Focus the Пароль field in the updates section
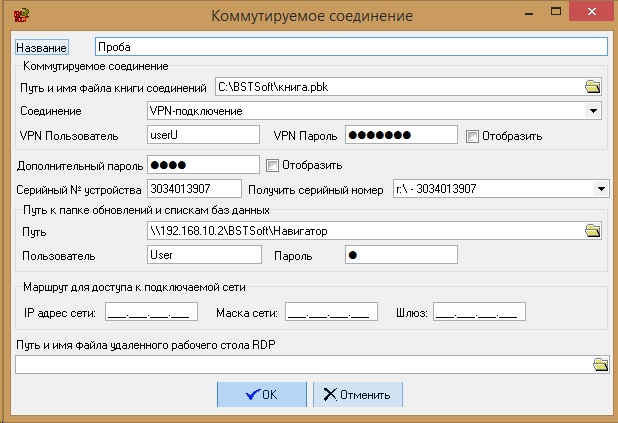This screenshot has height=423, width=618. tap(401, 255)
